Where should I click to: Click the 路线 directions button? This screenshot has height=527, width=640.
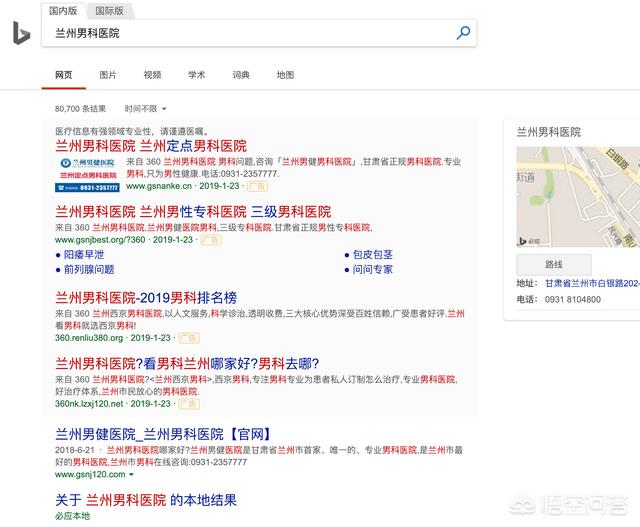tap(554, 264)
